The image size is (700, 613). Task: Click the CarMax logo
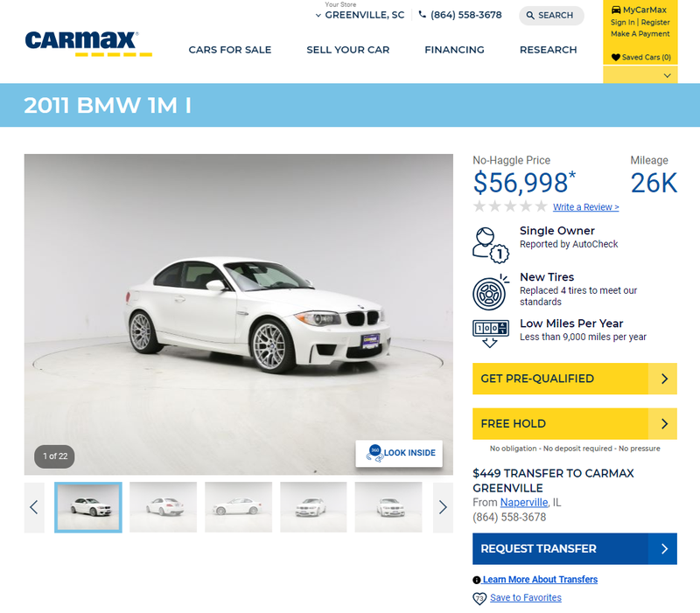click(88, 44)
